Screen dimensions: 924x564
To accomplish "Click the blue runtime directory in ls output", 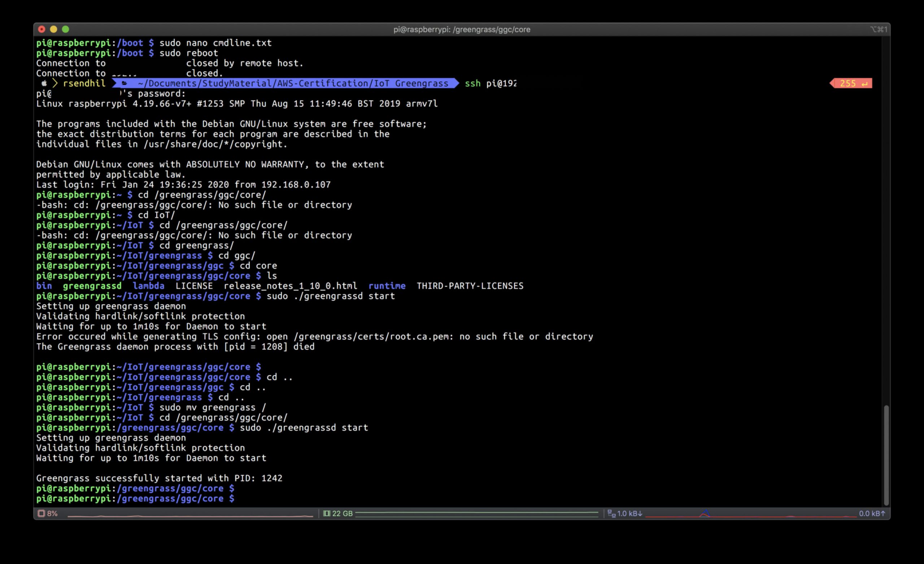I will (387, 286).
